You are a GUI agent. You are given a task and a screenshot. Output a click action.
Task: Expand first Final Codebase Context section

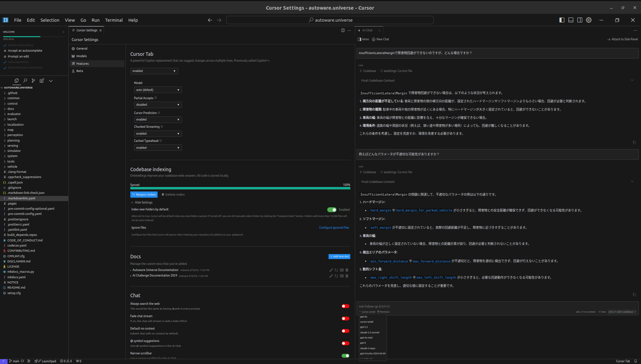[x=497, y=81]
